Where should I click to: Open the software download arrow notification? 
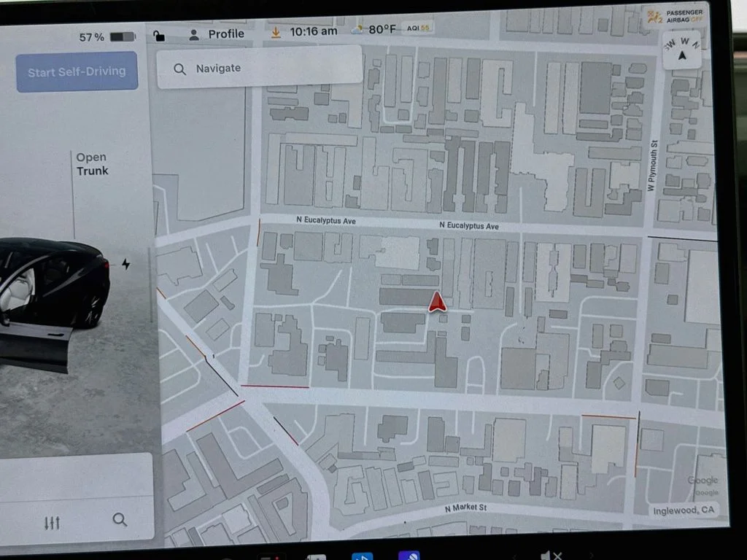275,32
